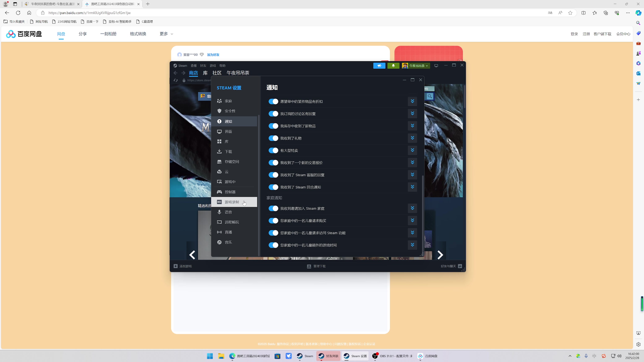The image size is (644, 362).
Task: Favorite this page with the star icon
Action: point(570,13)
